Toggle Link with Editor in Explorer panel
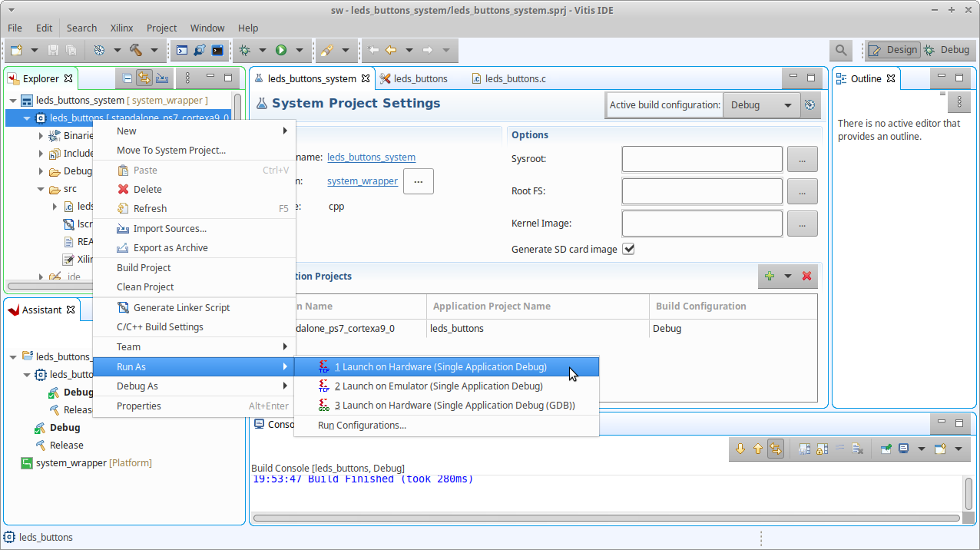980x550 pixels. (x=144, y=78)
